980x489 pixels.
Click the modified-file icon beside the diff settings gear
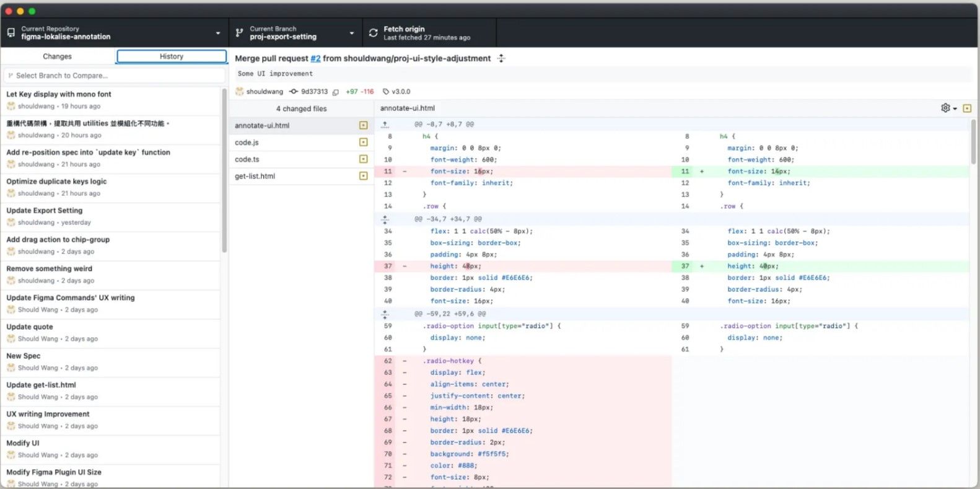pyautogui.click(x=967, y=108)
